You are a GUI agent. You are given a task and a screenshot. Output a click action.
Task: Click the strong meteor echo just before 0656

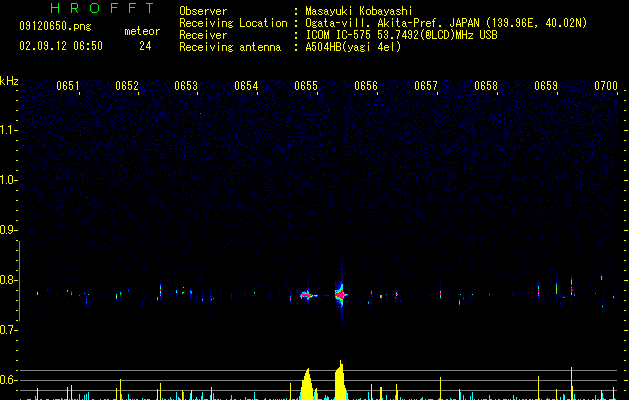click(341, 295)
